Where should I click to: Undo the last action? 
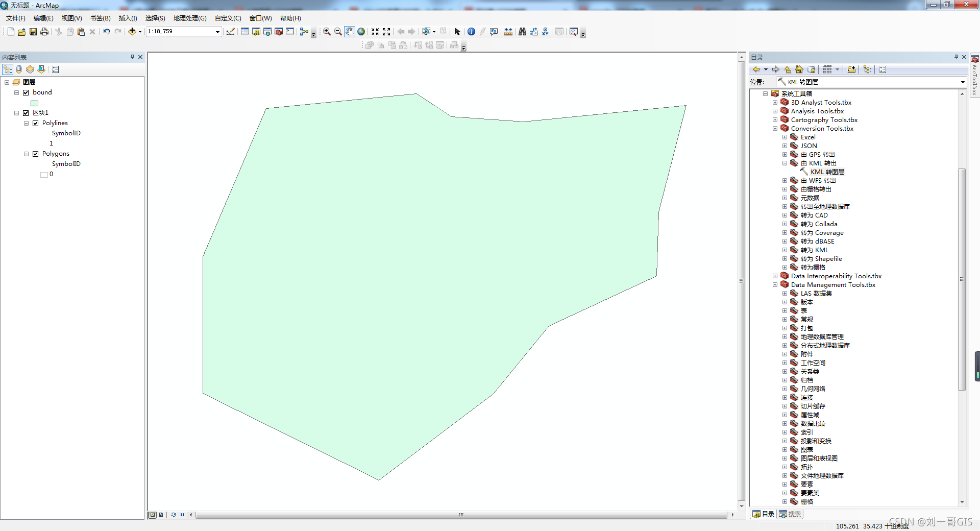click(106, 32)
